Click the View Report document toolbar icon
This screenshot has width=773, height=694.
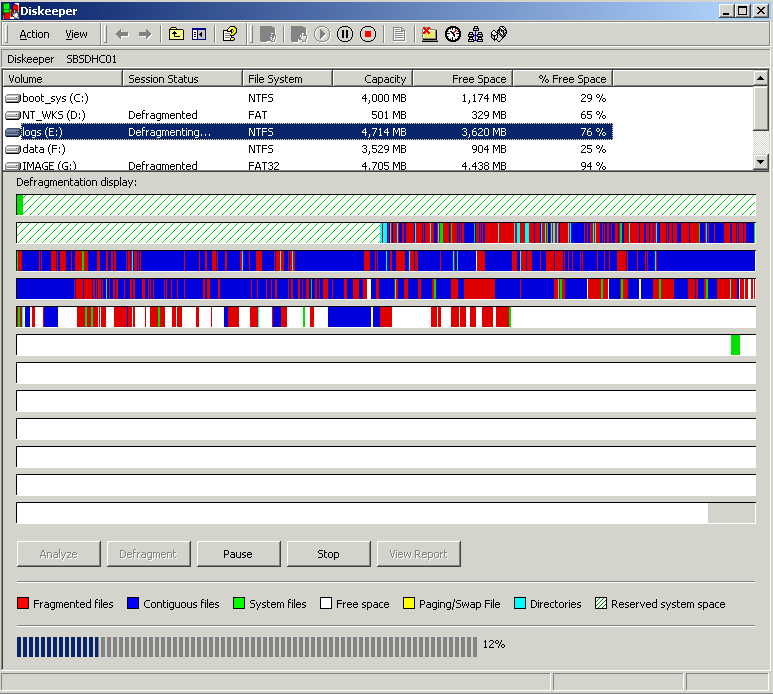pyautogui.click(x=399, y=35)
